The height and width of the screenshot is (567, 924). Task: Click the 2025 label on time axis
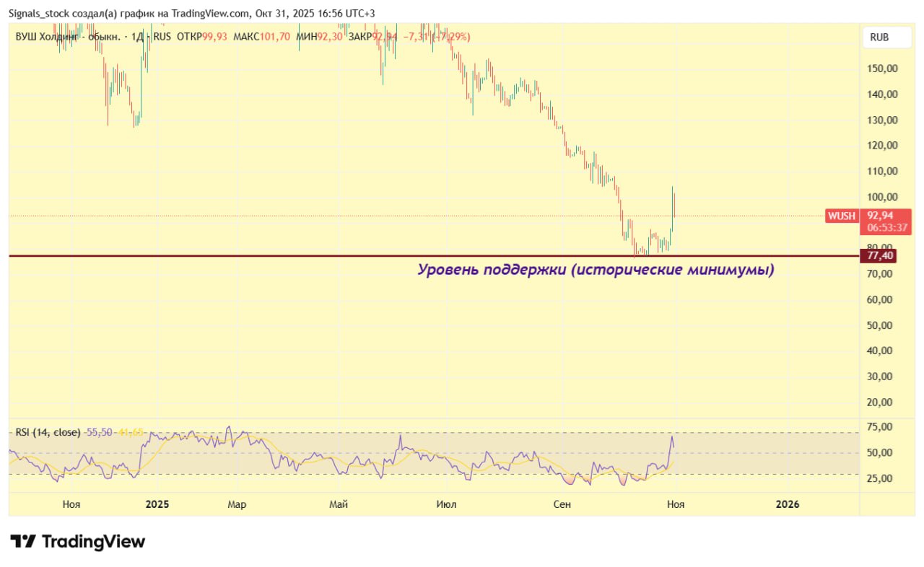156,504
